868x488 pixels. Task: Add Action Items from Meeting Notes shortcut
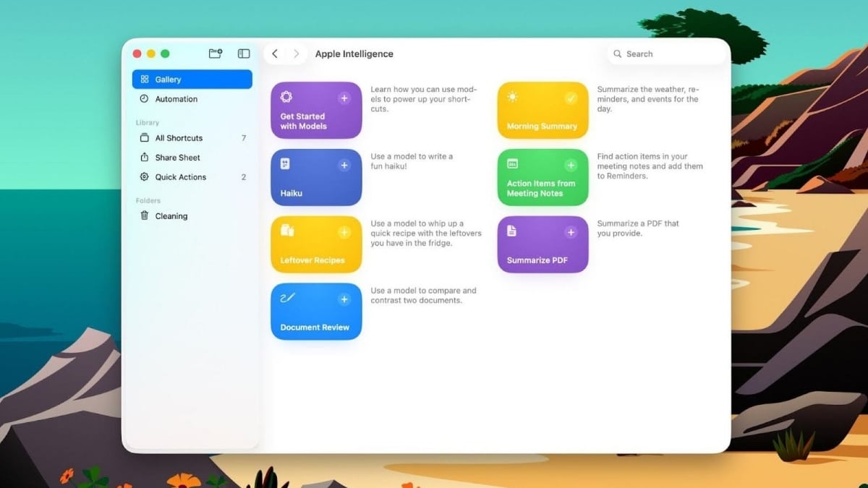[571, 165]
